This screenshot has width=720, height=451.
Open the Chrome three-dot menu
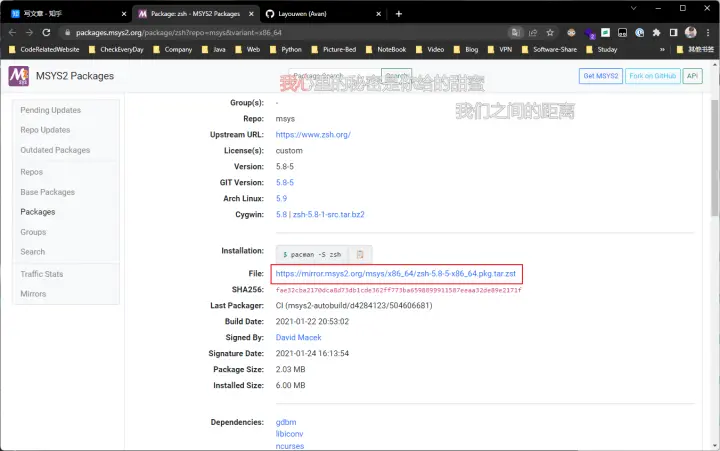click(x=708, y=33)
